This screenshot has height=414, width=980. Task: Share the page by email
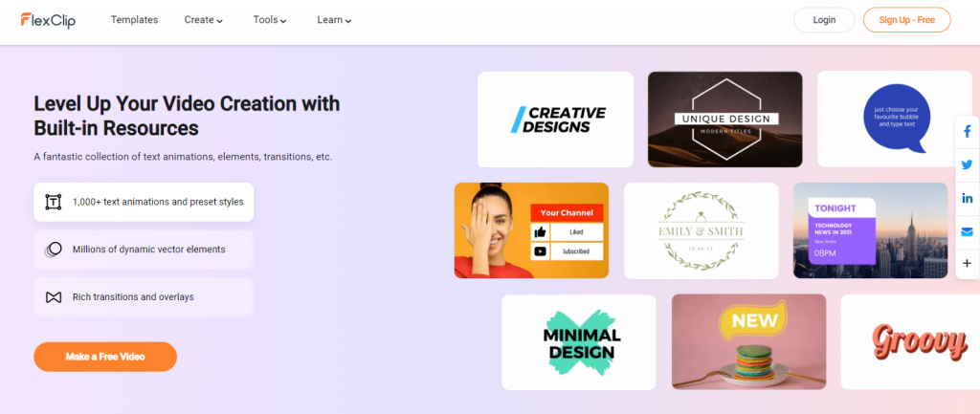coord(967,232)
